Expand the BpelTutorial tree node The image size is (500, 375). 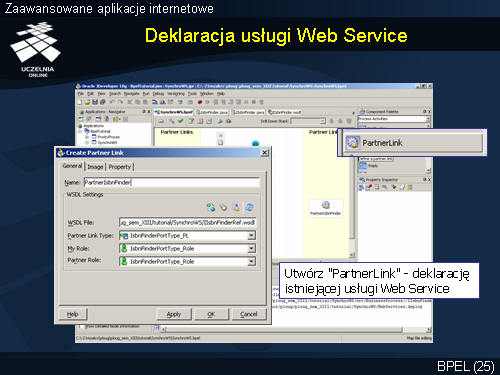point(80,131)
